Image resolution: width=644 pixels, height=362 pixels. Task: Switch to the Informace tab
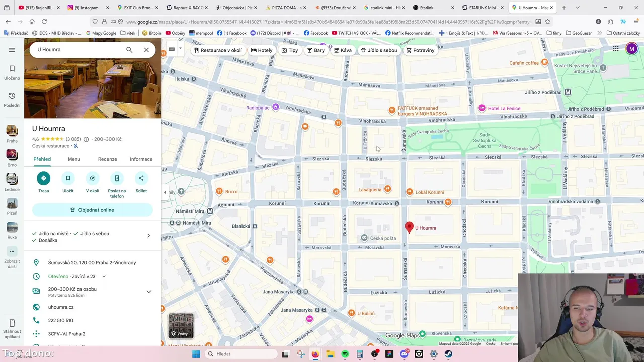click(x=141, y=159)
